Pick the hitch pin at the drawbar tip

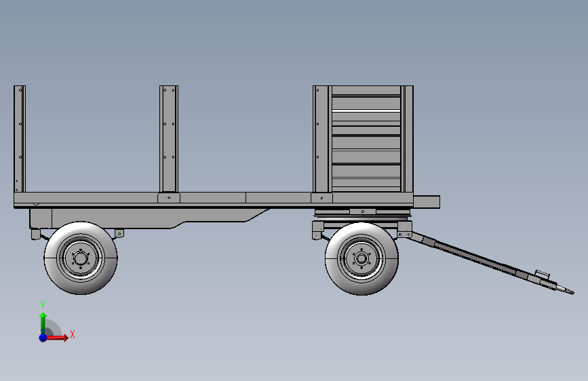pyautogui.click(x=565, y=290)
